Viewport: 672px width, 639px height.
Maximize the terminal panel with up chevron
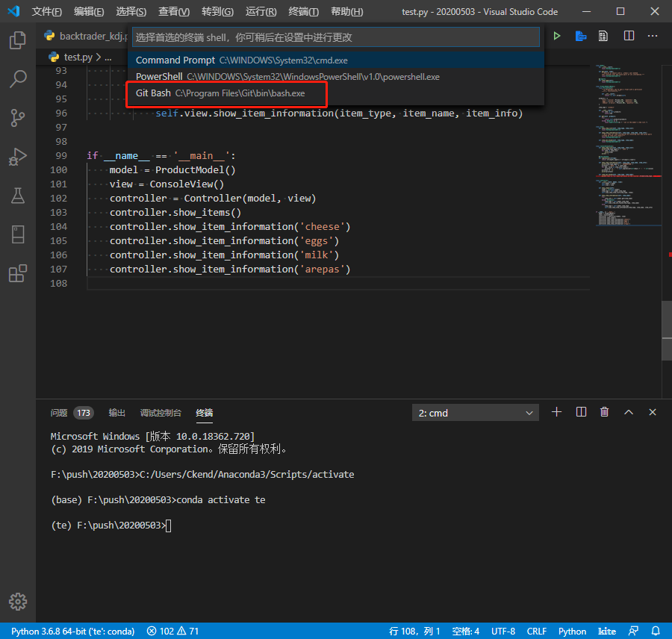coord(629,412)
